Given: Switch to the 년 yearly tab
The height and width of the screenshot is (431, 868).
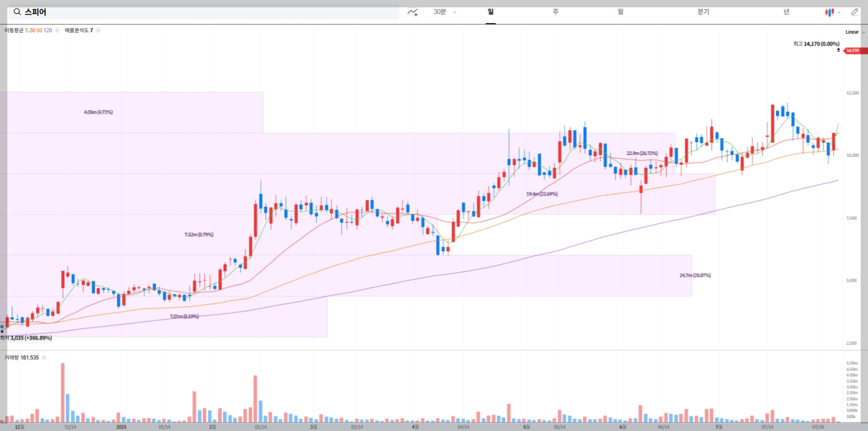Looking at the screenshot, I should (786, 12).
